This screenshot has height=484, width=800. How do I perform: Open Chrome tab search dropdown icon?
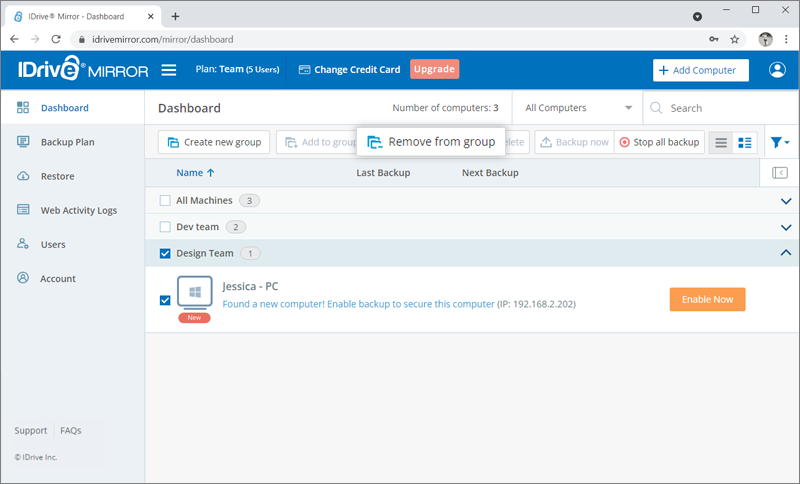tap(697, 17)
